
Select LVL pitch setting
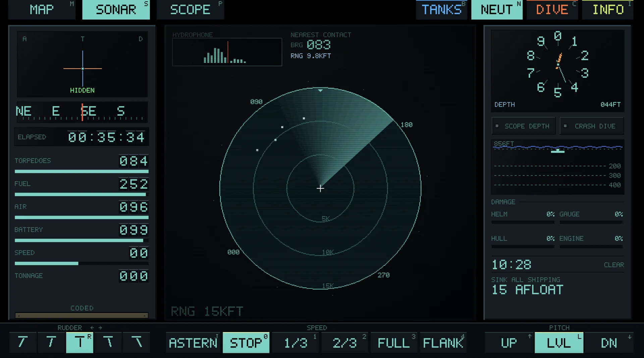tap(559, 343)
